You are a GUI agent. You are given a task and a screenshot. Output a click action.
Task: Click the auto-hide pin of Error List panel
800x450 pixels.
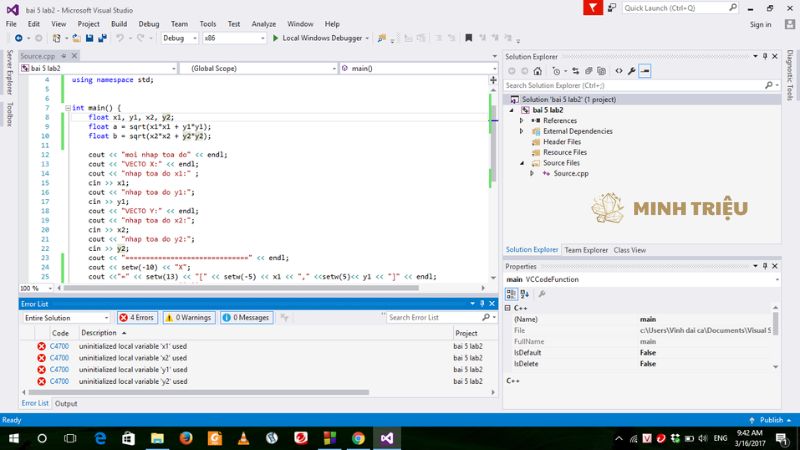(482, 304)
